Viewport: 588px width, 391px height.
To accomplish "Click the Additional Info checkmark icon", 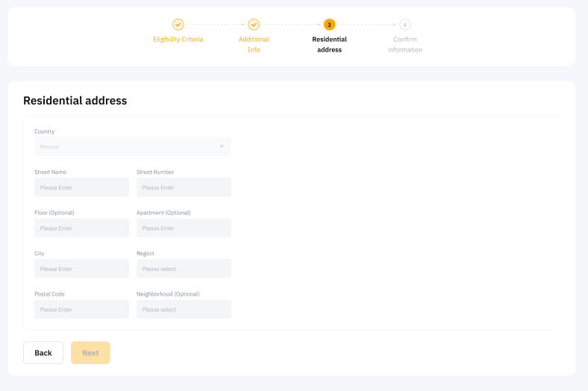I will coord(254,25).
